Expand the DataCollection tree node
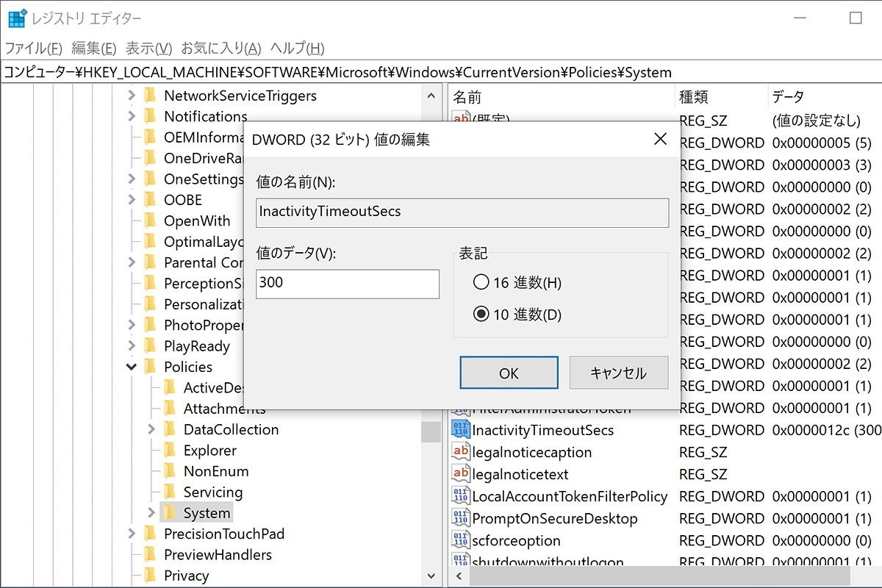 click(151, 429)
